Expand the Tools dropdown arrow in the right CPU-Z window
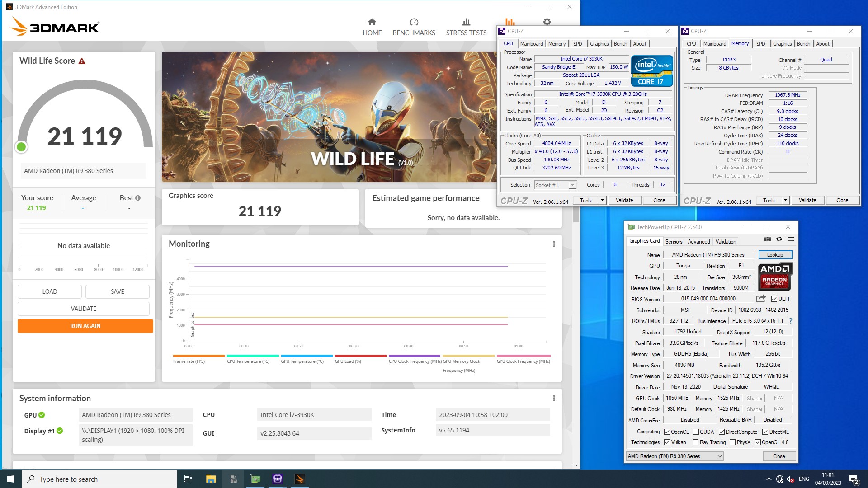The width and height of the screenshot is (868, 488). click(x=785, y=200)
